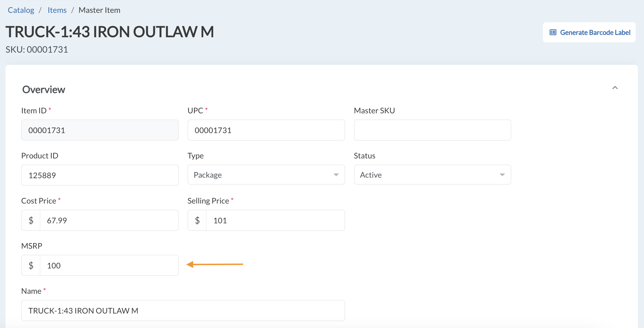Screen dimensions: 644x328
Task: Click the dollar sign prefix on Selling Price
Action: coord(197,220)
